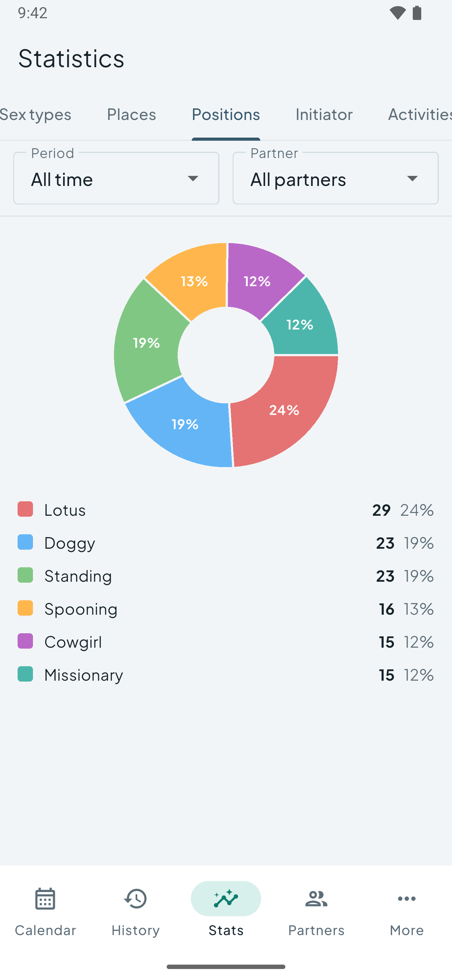Expand the Partner dropdown arrow
This screenshot has width=452, height=980.
pos(412,178)
